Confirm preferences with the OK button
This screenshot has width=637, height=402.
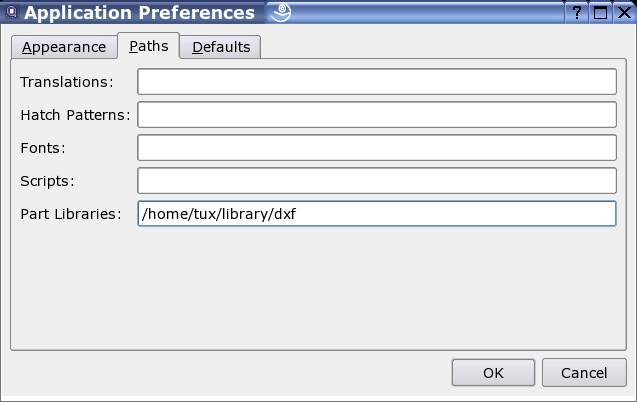tap(493, 373)
